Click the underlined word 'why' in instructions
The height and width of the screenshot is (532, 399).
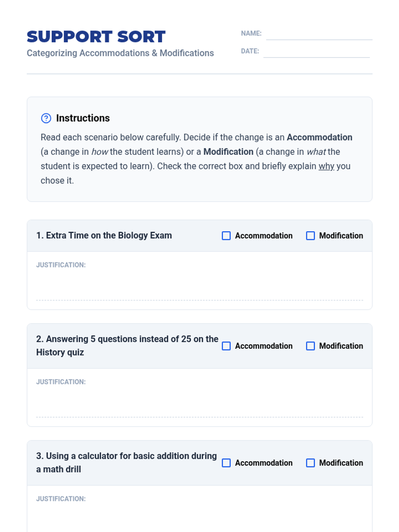[326, 166]
